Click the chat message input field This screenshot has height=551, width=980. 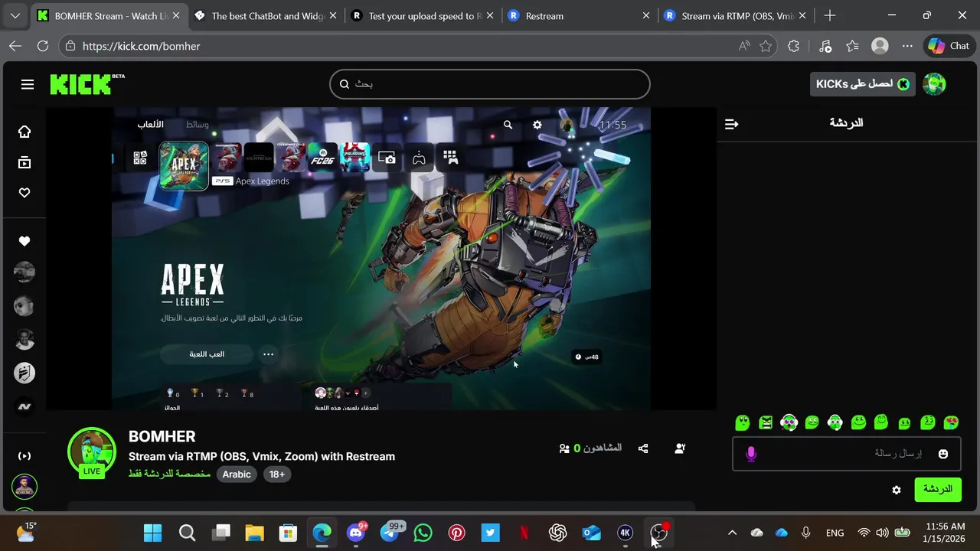point(846,454)
